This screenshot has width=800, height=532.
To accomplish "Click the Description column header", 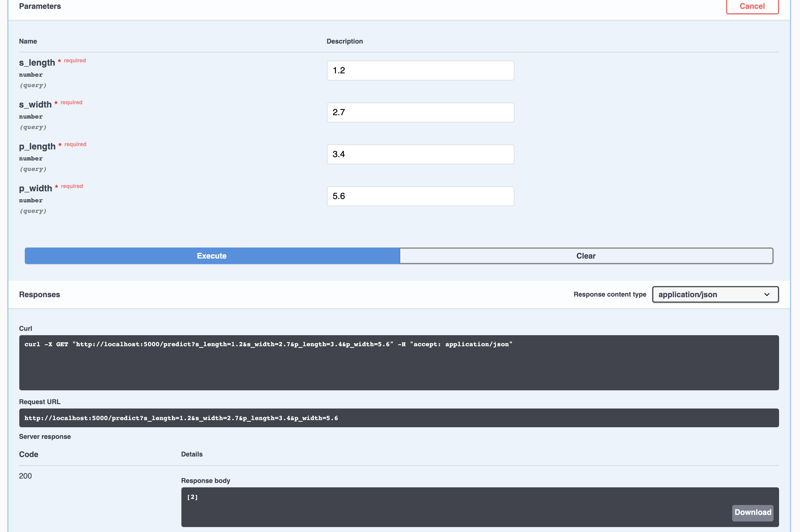I will (x=344, y=41).
